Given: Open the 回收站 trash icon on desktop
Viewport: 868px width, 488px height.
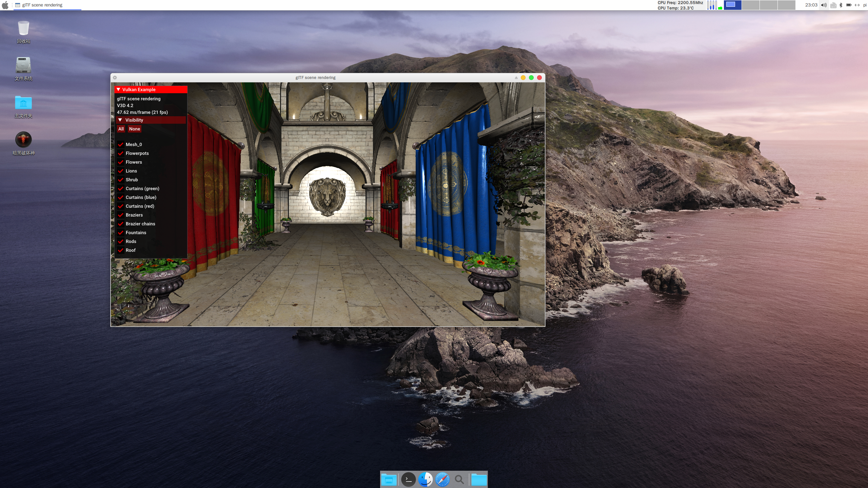Looking at the screenshot, I should pos(23,28).
